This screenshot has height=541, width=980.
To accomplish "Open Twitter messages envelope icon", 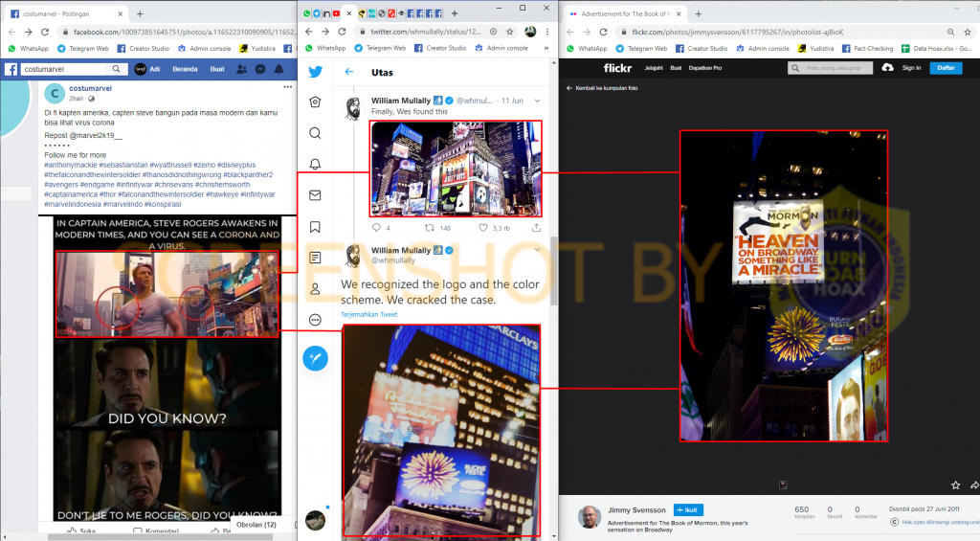I will click(x=315, y=195).
